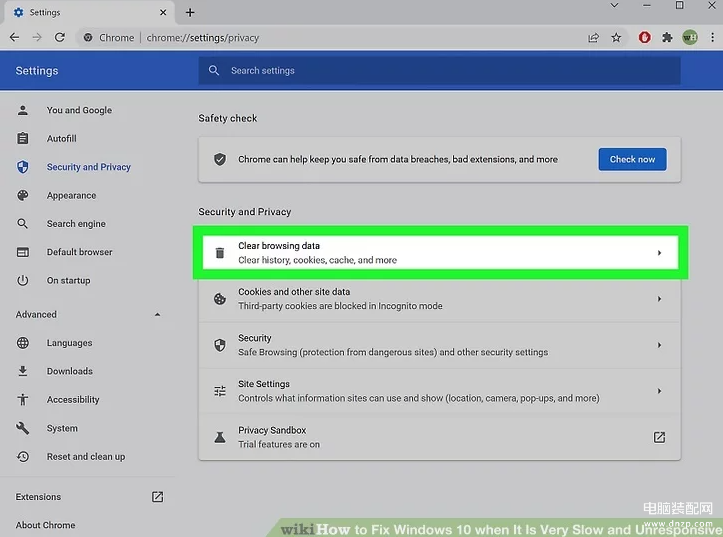Image resolution: width=723 pixels, height=537 pixels.
Task: Open the tab search dropdown arrow
Action: pyautogui.click(x=614, y=6)
